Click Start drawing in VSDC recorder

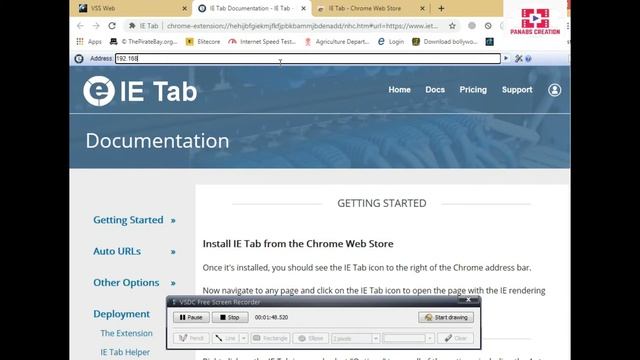coord(446,317)
